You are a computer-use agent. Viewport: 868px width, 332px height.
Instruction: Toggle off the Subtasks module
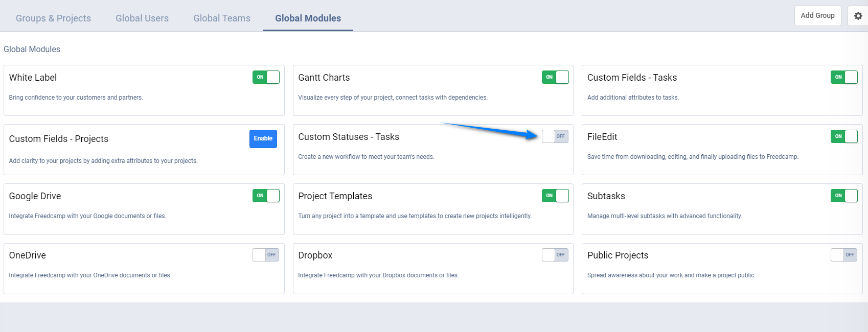(x=844, y=196)
